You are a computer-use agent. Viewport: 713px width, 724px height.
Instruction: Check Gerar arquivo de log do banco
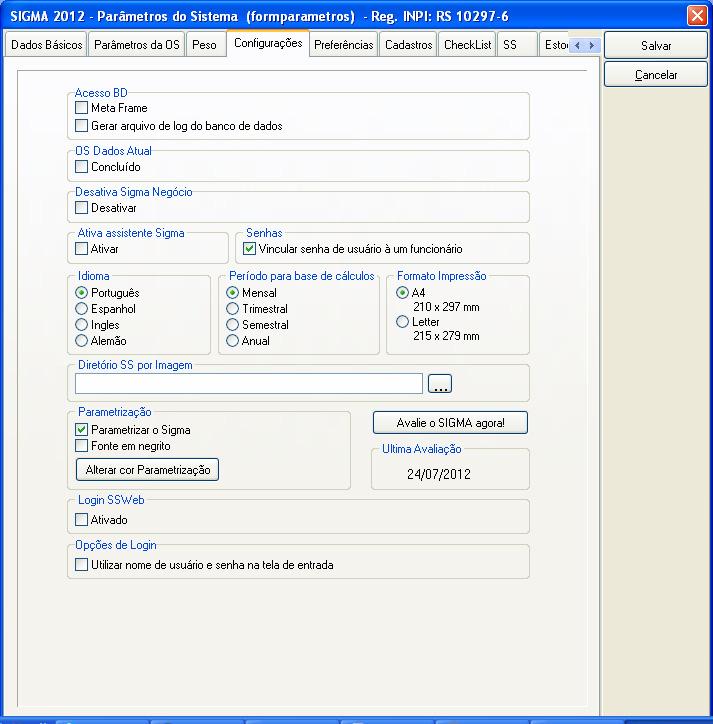pos(81,126)
